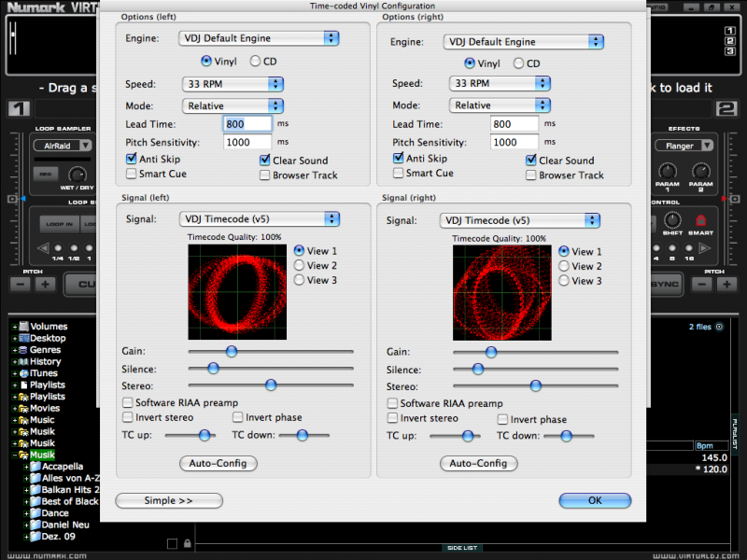This screenshot has height=560, width=747.
Task: Click the deck 2 pitch minus button
Action: point(702,285)
